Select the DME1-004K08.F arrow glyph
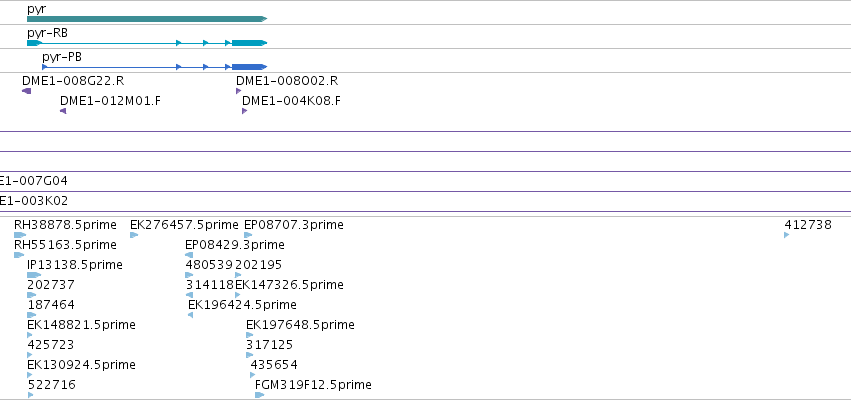The height and width of the screenshot is (400, 851). click(245, 111)
